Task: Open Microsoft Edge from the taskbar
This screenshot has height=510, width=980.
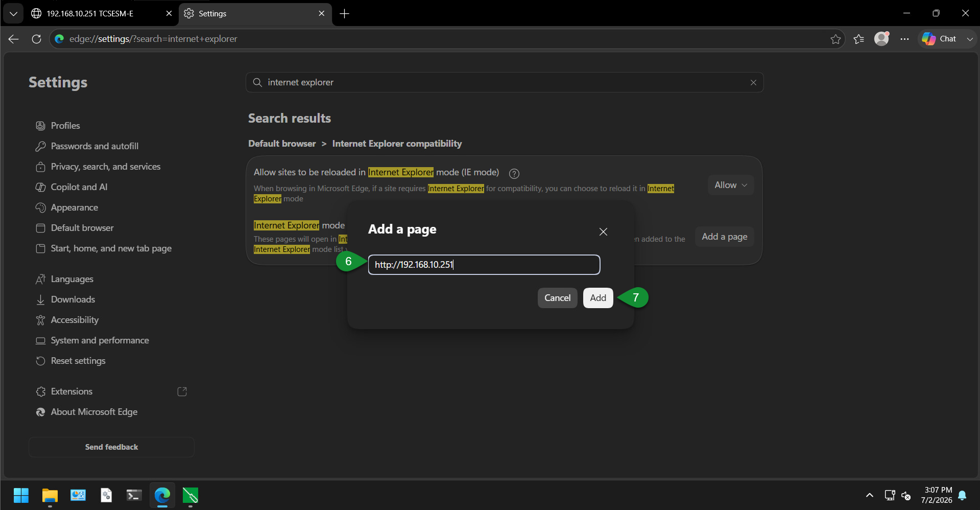Action: pyautogui.click(x=162, y=495)
